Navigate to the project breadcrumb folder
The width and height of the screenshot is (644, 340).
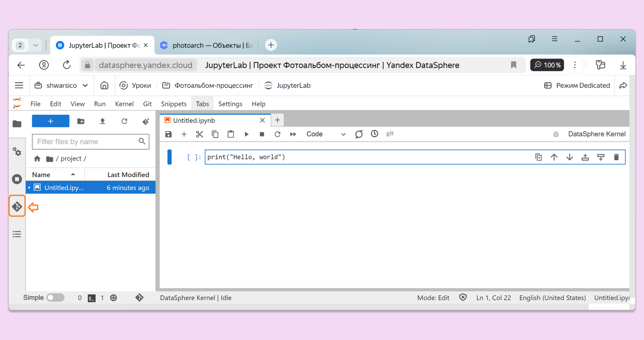71,159
